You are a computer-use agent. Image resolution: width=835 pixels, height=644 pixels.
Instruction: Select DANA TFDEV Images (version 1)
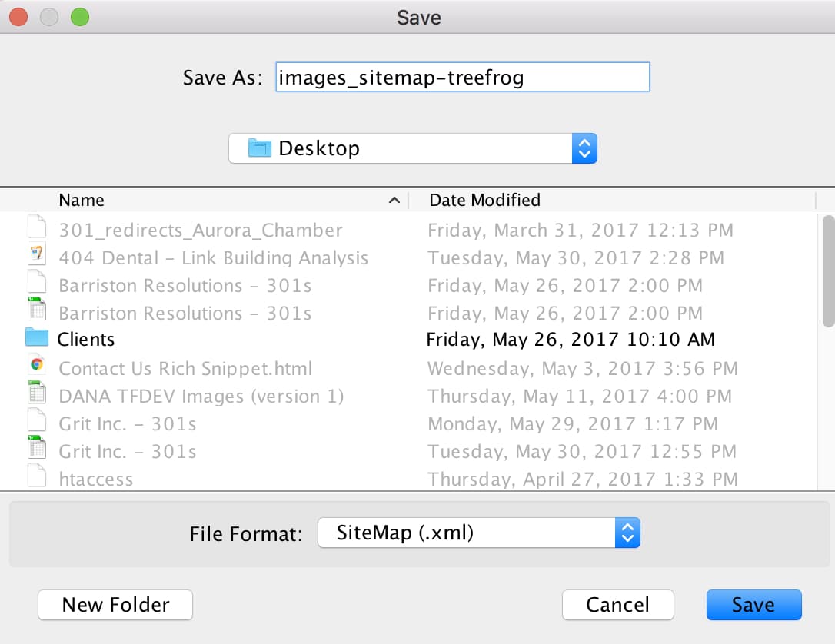pos(201,397)
